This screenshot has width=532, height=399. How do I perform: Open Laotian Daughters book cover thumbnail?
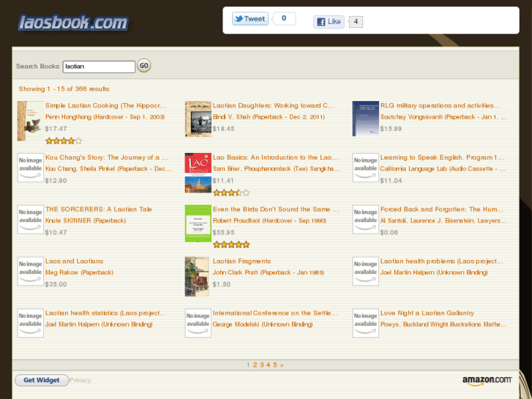click(198, 119)
